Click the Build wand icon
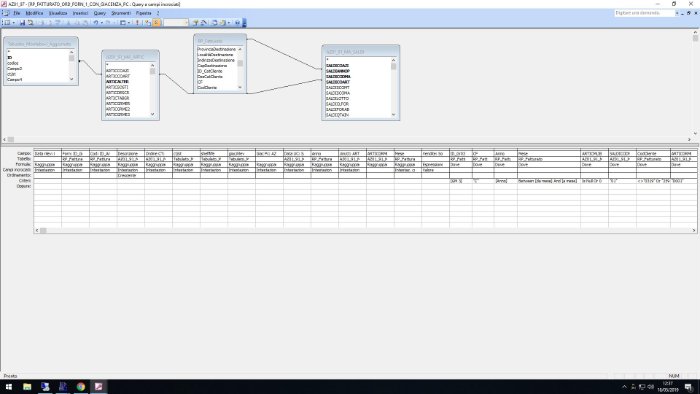The height and width of the screenshot is (394, 700). pos(204,22)
